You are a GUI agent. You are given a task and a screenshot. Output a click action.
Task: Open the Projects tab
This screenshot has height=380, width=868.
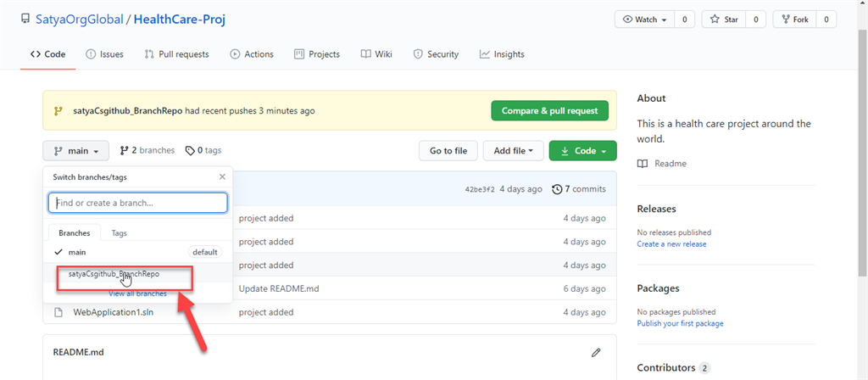(x=317, y=54)
